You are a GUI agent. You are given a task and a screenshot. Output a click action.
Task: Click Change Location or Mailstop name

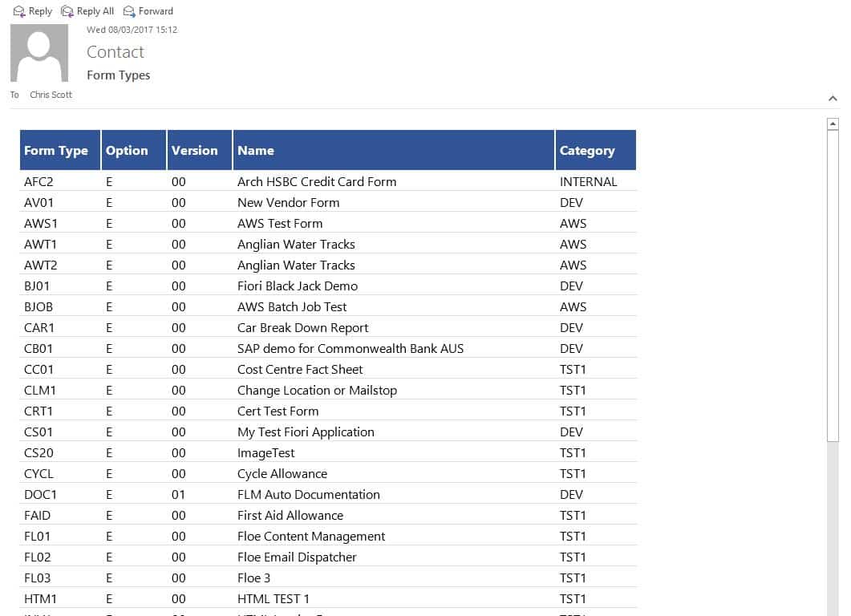(x=317, y=391)
